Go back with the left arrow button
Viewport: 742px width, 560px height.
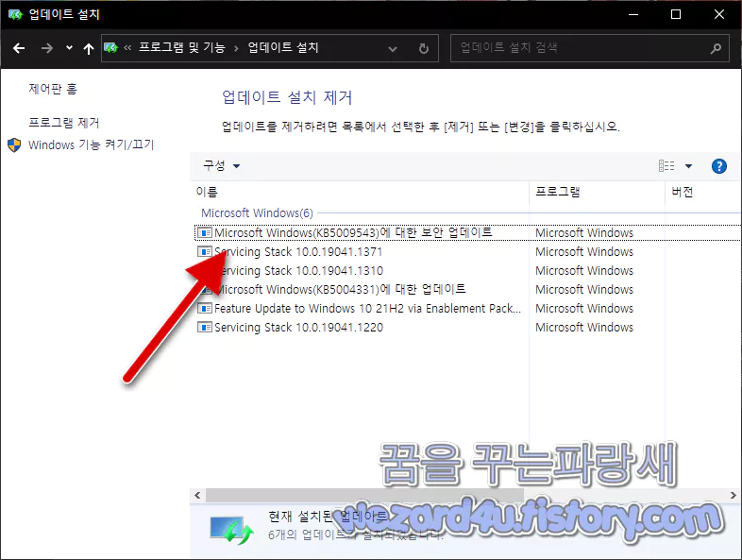pyautogui.click(x=19, y=48)
